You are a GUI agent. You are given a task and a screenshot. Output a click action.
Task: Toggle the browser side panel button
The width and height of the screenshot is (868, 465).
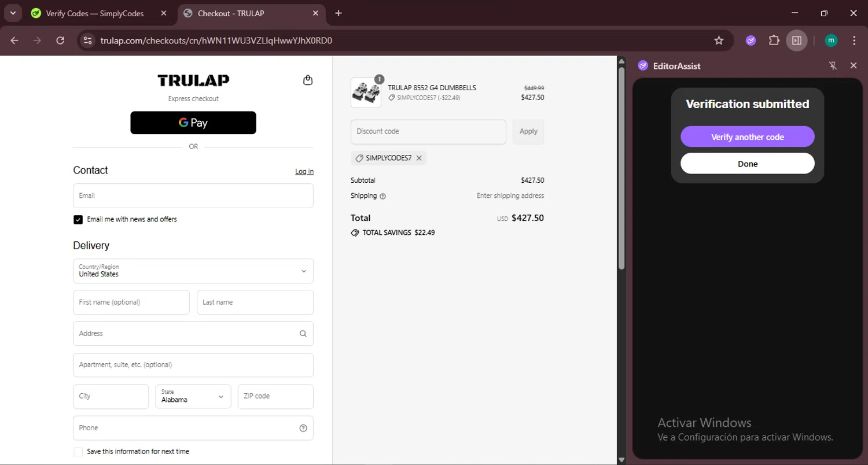[797, 40]
